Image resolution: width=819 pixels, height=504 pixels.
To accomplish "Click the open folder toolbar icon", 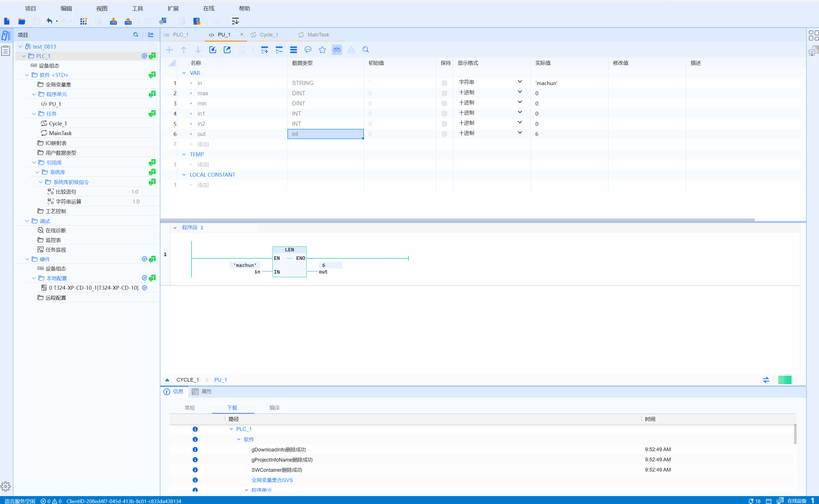I will coord(22,21).
